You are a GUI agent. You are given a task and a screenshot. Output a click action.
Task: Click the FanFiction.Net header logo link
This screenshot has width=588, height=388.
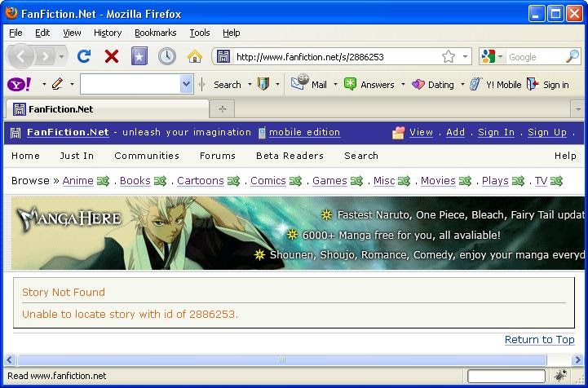pyautogui.click(x=68, y=132)
